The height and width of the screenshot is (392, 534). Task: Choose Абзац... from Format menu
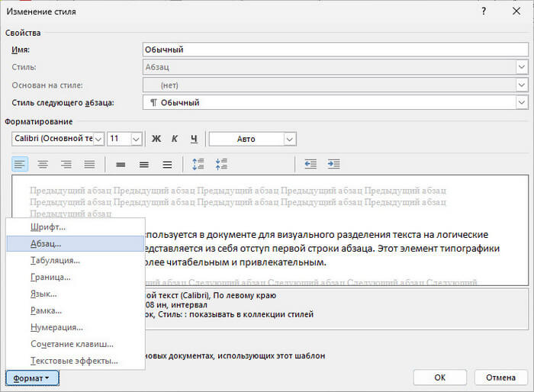click(x=76, y=243)
